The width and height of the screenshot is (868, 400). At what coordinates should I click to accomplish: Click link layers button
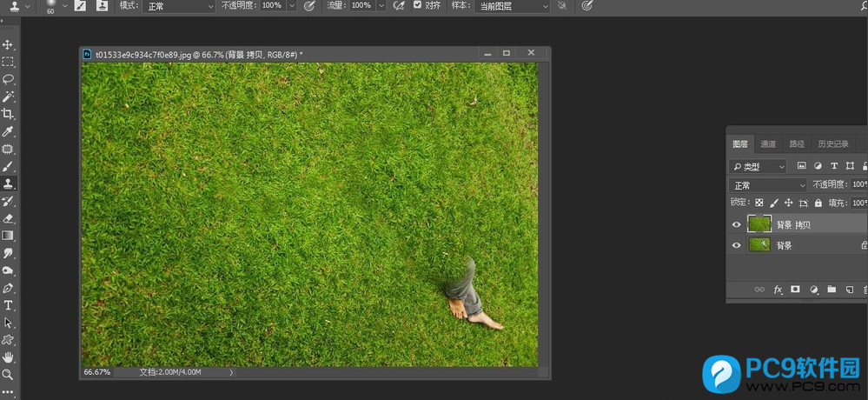[x=759, y=290]
